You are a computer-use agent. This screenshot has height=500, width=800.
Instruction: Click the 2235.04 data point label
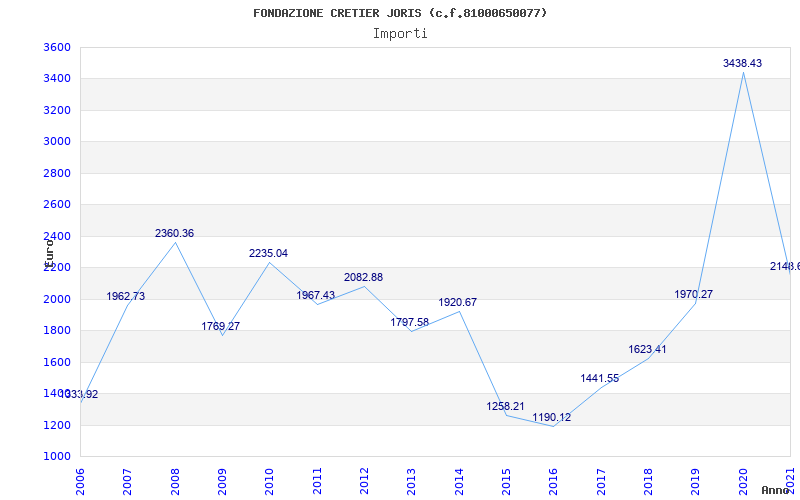coord(268,253)
